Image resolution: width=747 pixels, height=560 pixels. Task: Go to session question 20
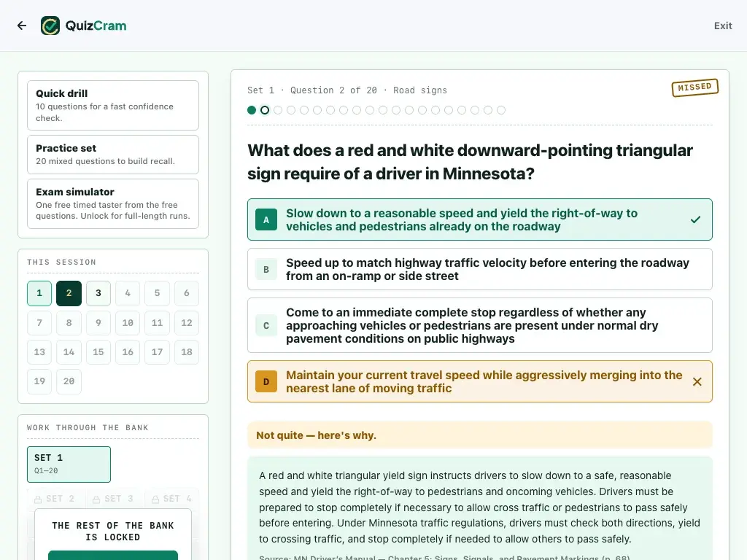(69, 381)
